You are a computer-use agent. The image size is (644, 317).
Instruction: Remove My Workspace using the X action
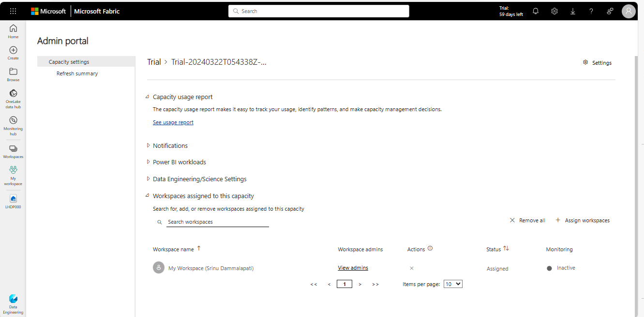tap(412, 268)
